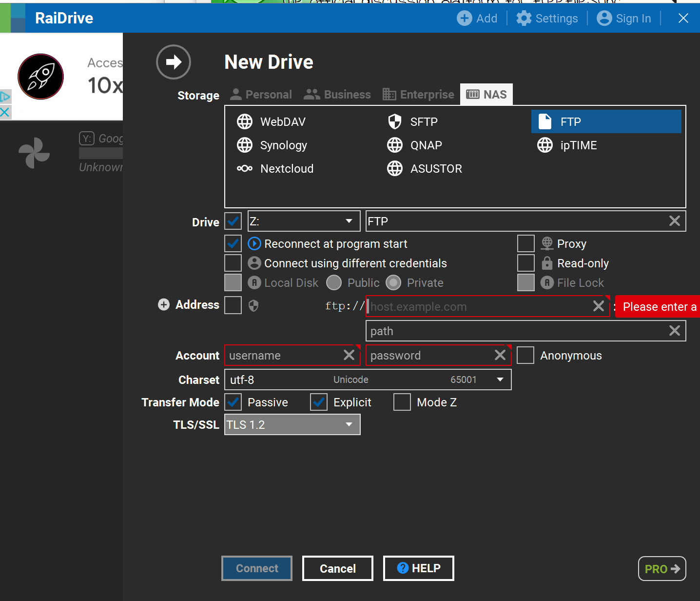Click the rocket ad icon

[x=40, y=77]
